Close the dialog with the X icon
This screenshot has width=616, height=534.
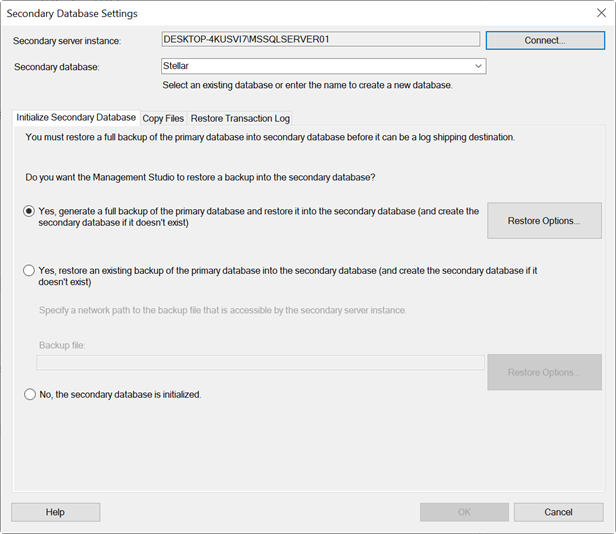tap(601, 13)
